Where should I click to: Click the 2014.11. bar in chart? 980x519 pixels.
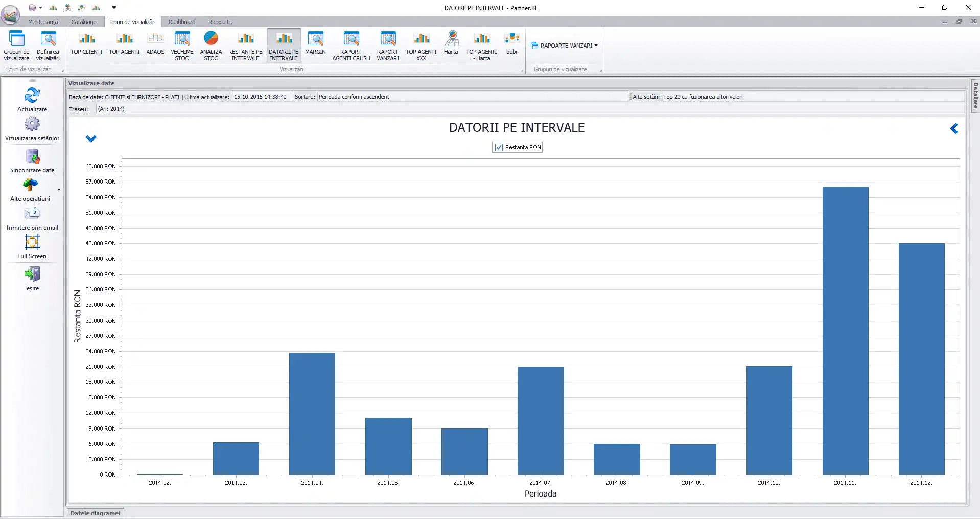pos(845,330)
